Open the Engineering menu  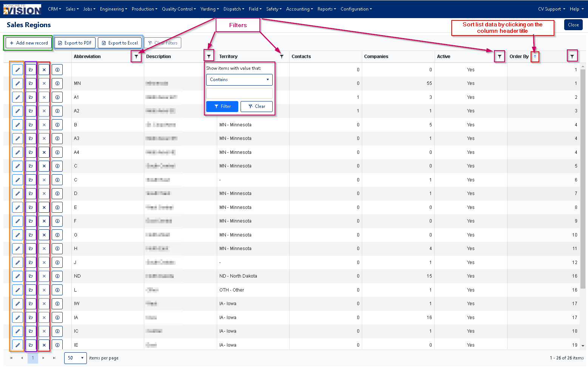tap(113, 9)
